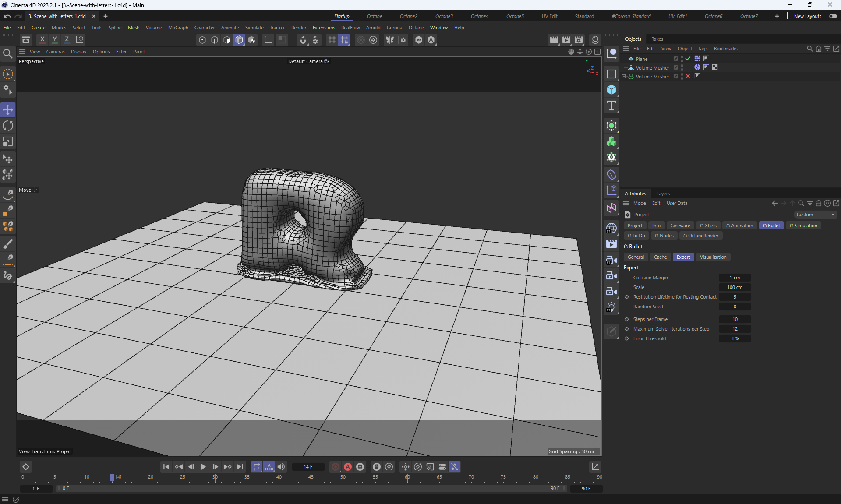Disable the Plane green checkmark

(x=688, y=59)
